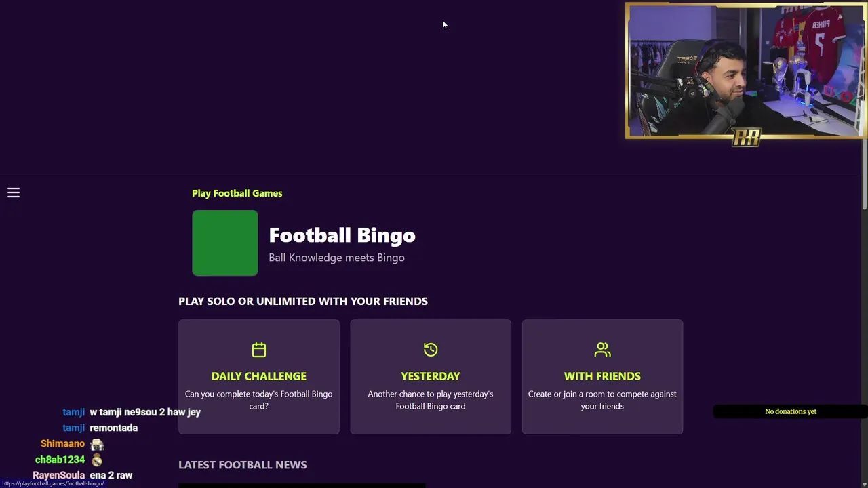The height and width of the screenshot is (488, 868).
Task: Click RayenSoula's username in chat
Action: (x=58, y=476)
